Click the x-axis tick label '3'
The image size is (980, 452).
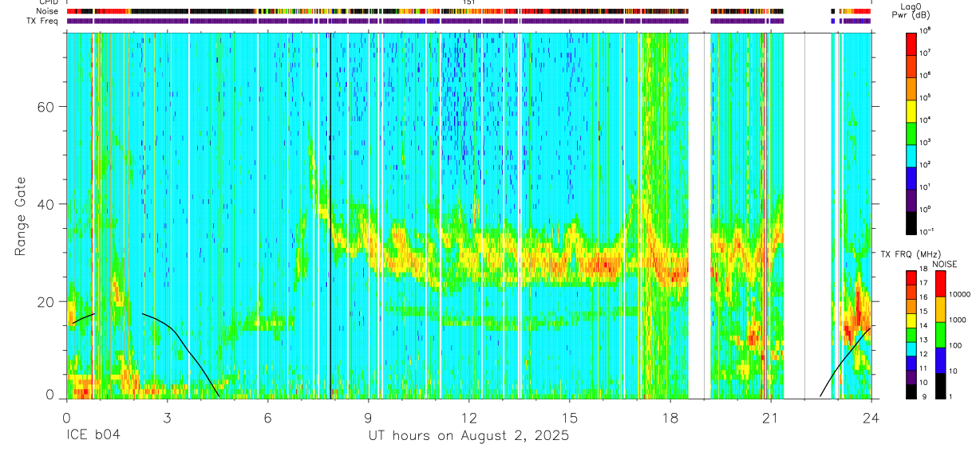pos(167,417)
